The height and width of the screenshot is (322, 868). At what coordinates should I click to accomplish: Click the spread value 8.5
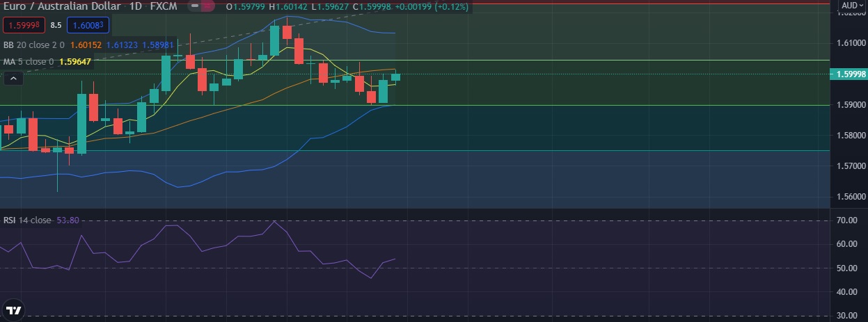(x=56, y=26)
